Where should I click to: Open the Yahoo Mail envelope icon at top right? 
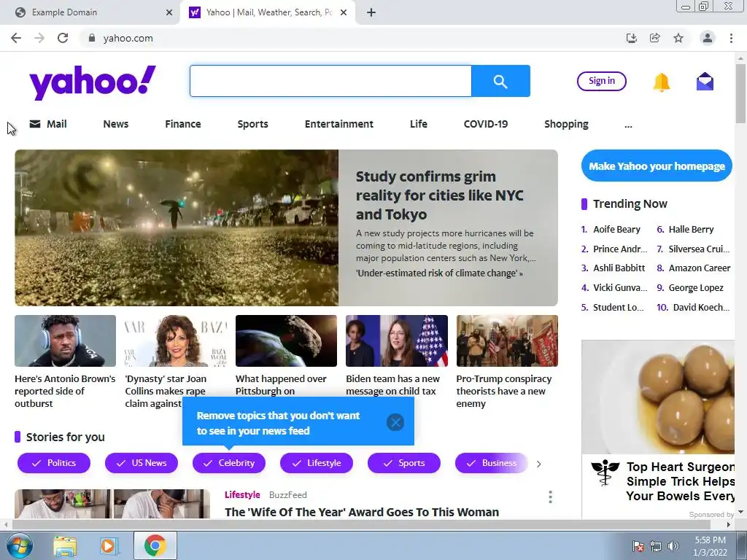[x=705, y=82]
